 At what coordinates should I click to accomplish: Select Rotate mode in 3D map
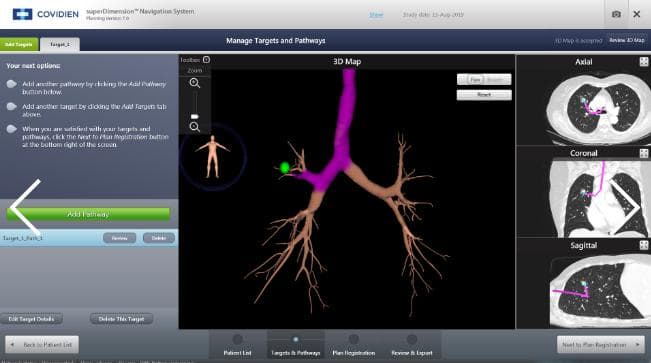click(x=495, y=79)
